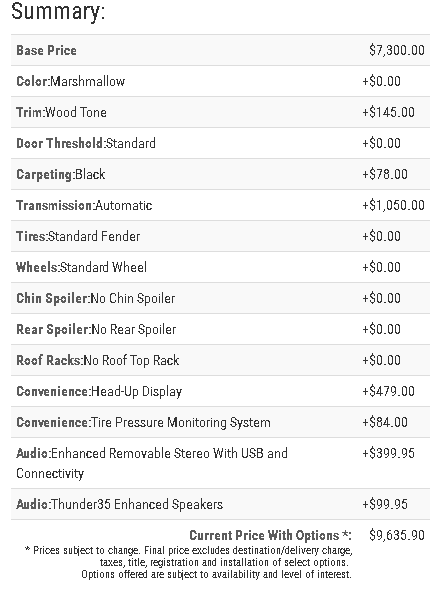Select the Enhanced Removable Stereo audio row
Screen dimensions: 444x592
220,463
